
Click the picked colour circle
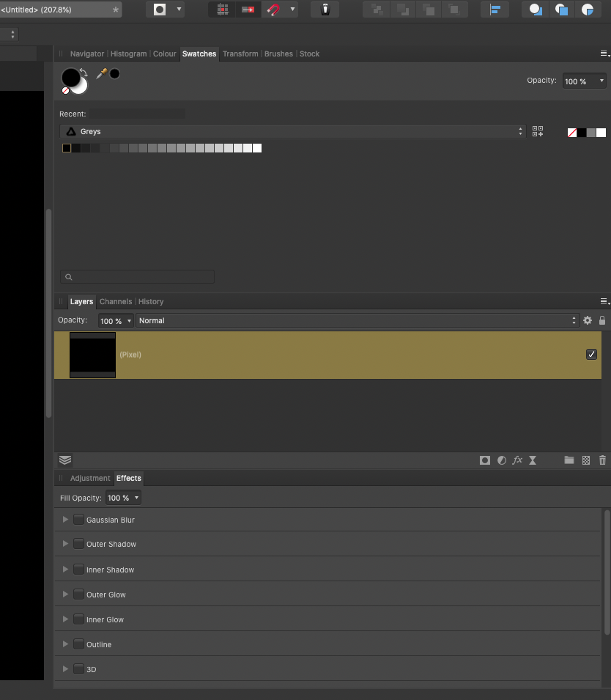point(115,73)
